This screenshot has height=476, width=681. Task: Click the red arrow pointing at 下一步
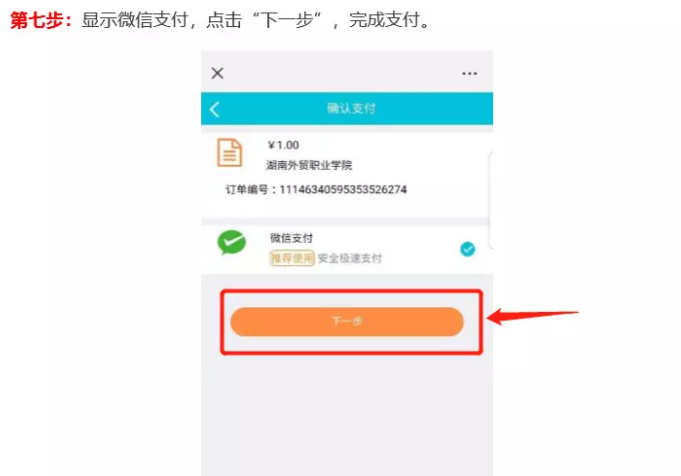[532, 316]
